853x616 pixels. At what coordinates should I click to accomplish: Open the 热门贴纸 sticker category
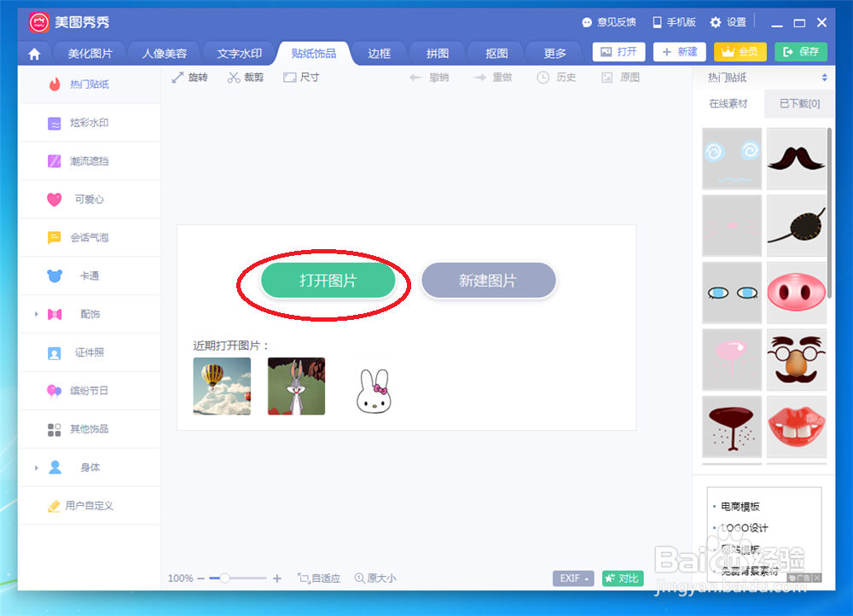point(90,84)
